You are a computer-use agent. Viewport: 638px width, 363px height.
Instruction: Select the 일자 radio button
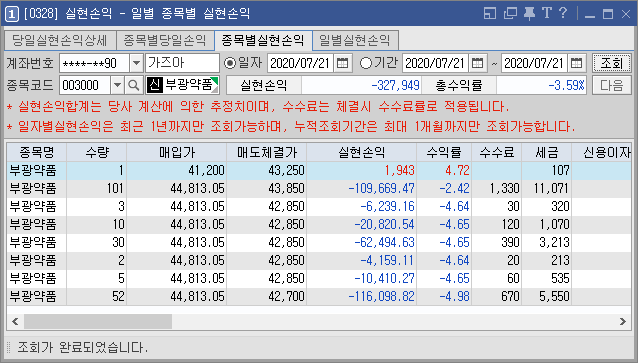tap(230, 63)
